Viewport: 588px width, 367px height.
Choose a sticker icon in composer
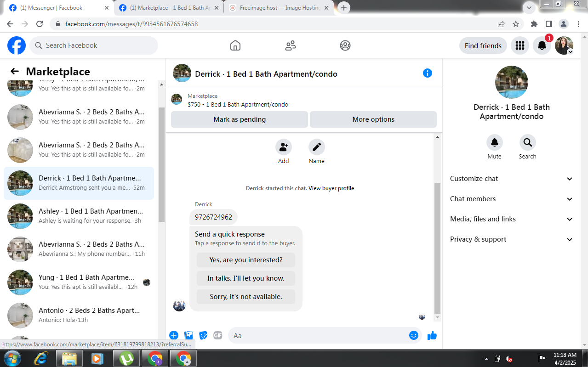(203, 335)
